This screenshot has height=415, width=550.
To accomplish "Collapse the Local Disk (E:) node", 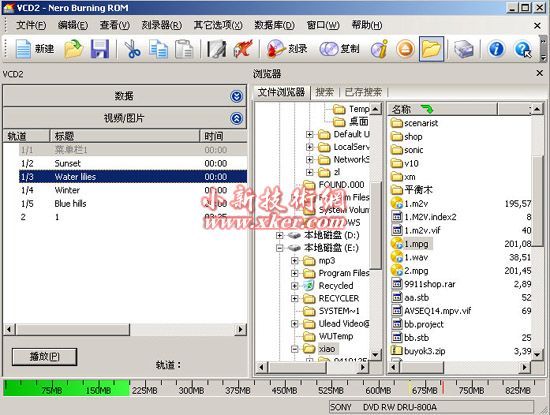I will (279, 248).
